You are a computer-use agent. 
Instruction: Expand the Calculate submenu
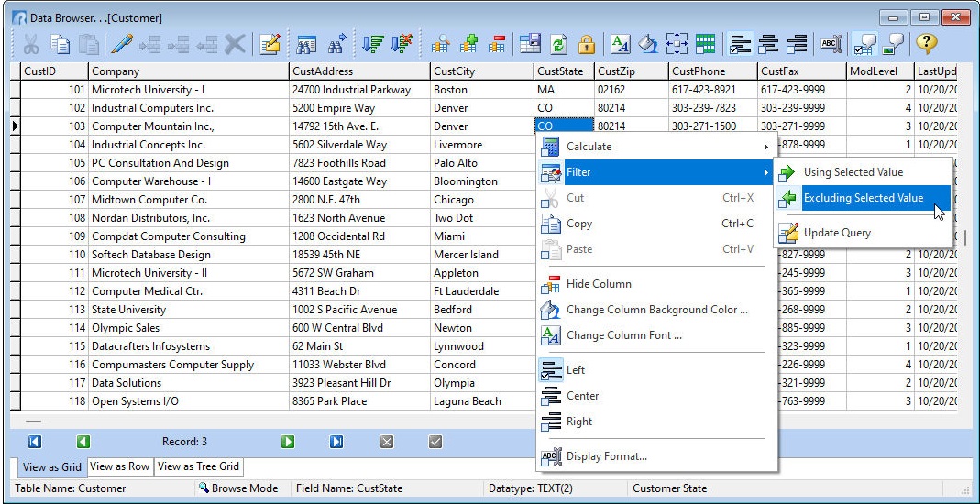click(x=656, y=147)
